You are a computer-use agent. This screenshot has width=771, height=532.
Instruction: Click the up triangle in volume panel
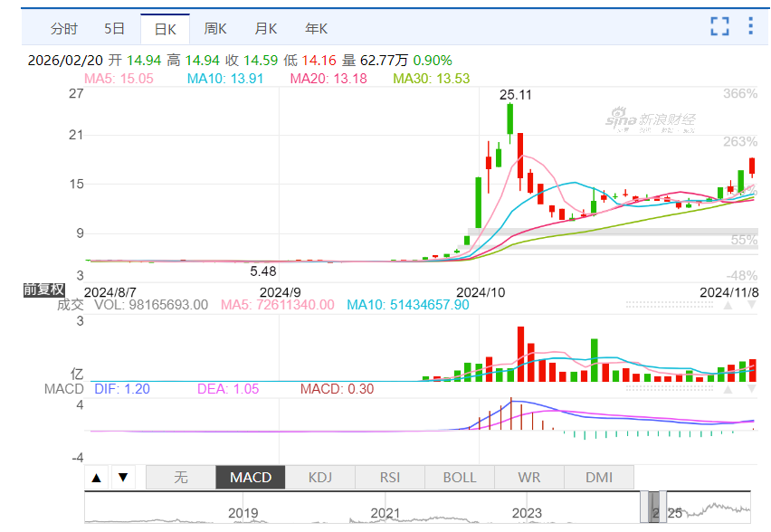click(x=727, y=306)
